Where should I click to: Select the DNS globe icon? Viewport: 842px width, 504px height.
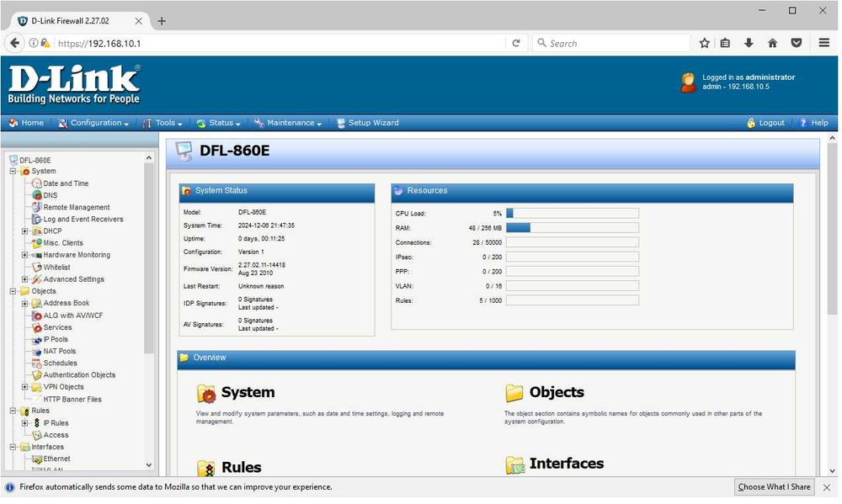point(36,196)
